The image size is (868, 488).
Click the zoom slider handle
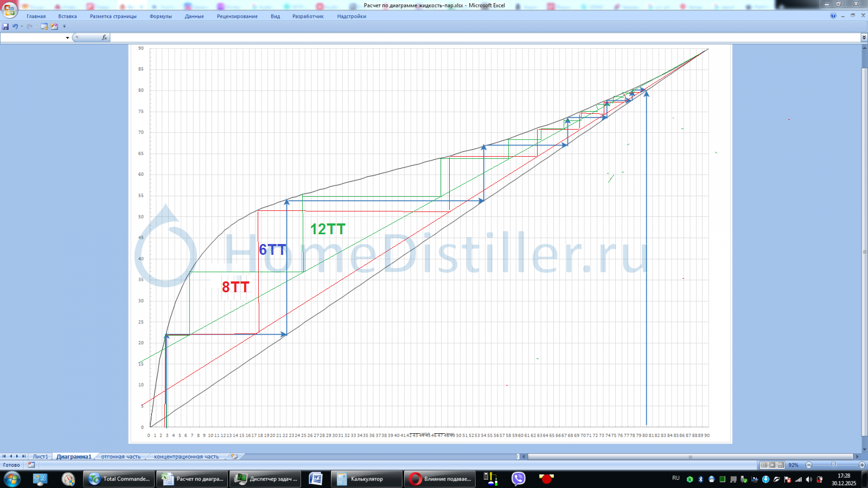[x=833, y=465]
